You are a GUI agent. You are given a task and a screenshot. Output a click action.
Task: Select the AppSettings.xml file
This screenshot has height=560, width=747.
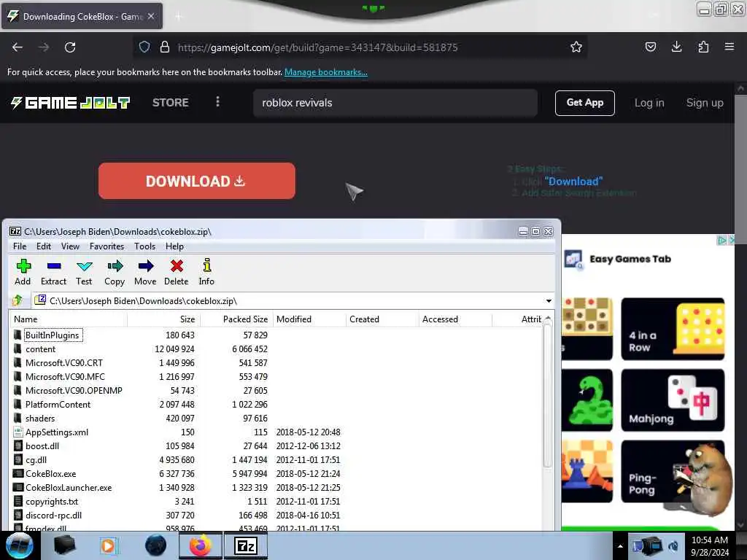point(57,432)
